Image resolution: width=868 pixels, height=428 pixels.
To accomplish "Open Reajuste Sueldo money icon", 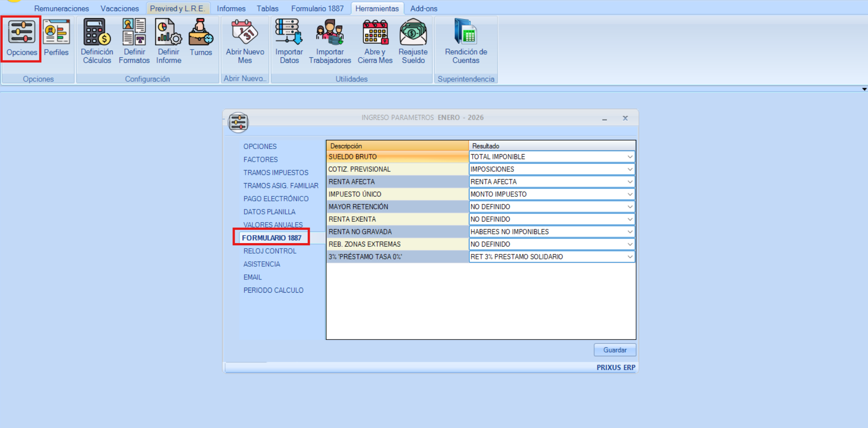I will (413, 33).
